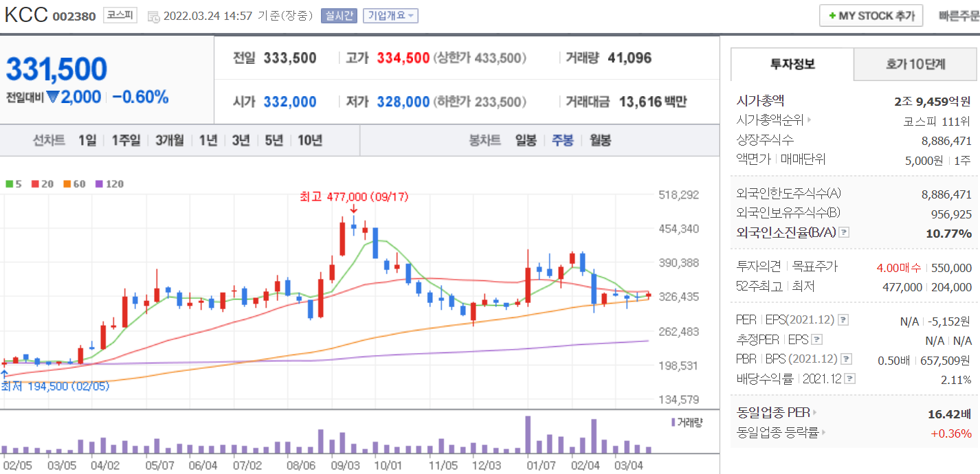Click the help icon next to 추정PER EPS
Viewport: 980px width, 474px height.
[816, 339]
